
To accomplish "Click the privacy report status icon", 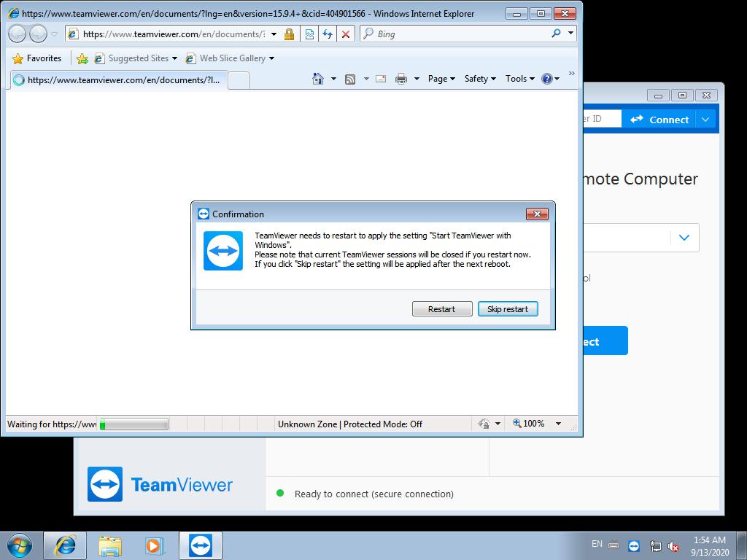I will 484,424.
